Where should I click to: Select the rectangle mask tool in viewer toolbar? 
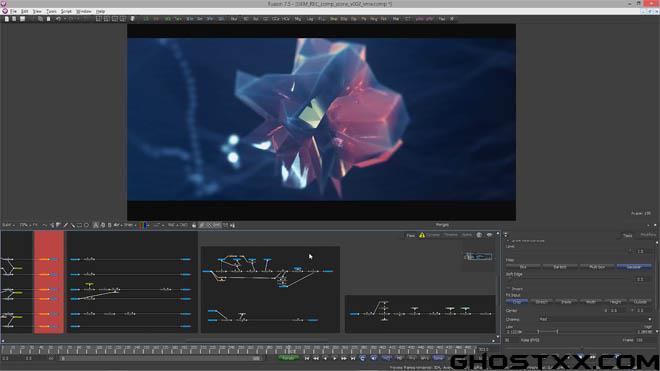(79, 225)
